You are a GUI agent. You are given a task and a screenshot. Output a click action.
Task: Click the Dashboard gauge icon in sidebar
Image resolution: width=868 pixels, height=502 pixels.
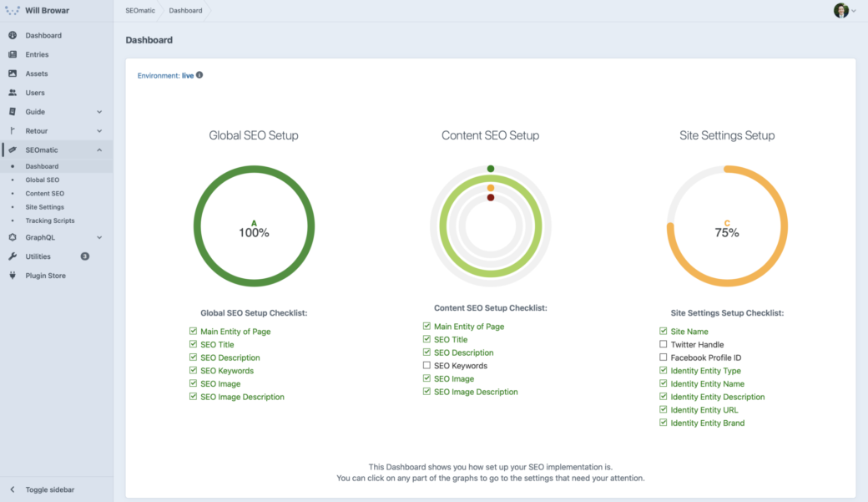click(x=13, y=35)
